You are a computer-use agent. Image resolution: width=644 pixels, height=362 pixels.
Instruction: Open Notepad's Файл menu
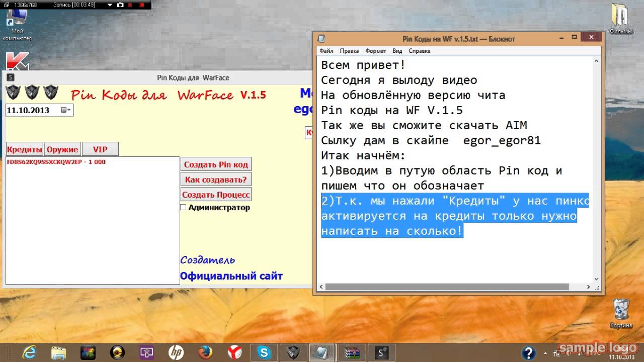click(326, 51)
